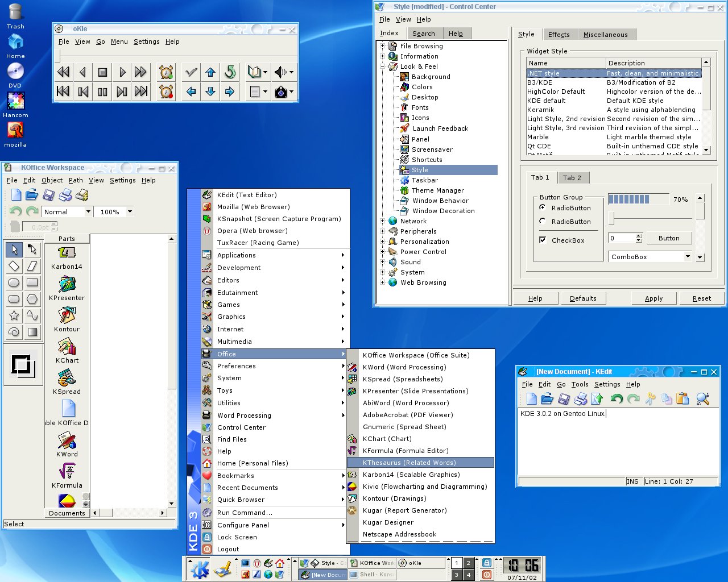Click the Apply button in Control Center
728x582 pixels.
(x=653, y=298)
